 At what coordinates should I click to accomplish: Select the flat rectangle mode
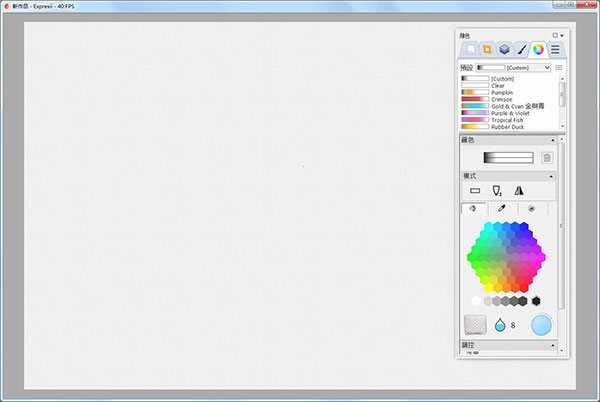click(475, 190)
